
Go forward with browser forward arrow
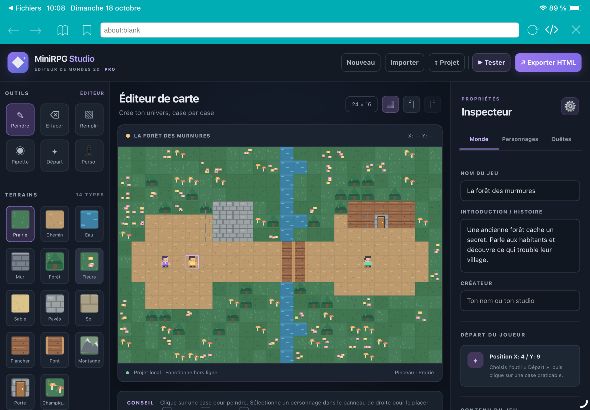tap(36, 30)
